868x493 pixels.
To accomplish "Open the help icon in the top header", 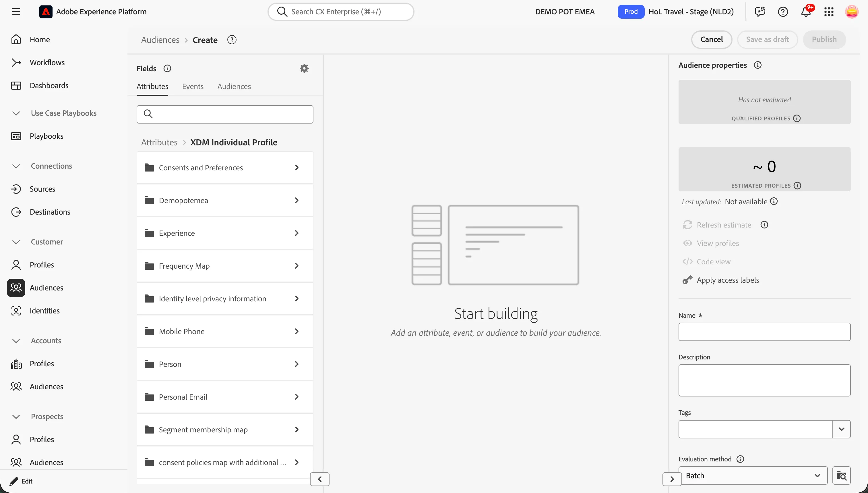I will 783,12.
